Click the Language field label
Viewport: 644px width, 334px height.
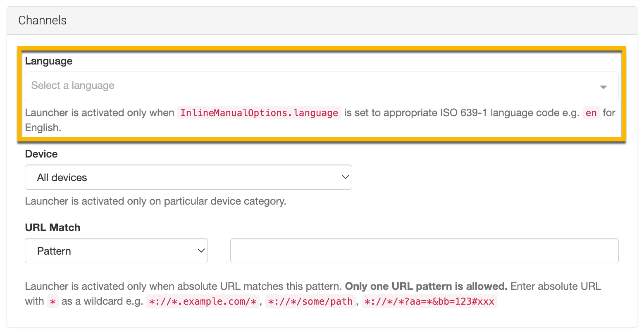[x=49, y=61]
